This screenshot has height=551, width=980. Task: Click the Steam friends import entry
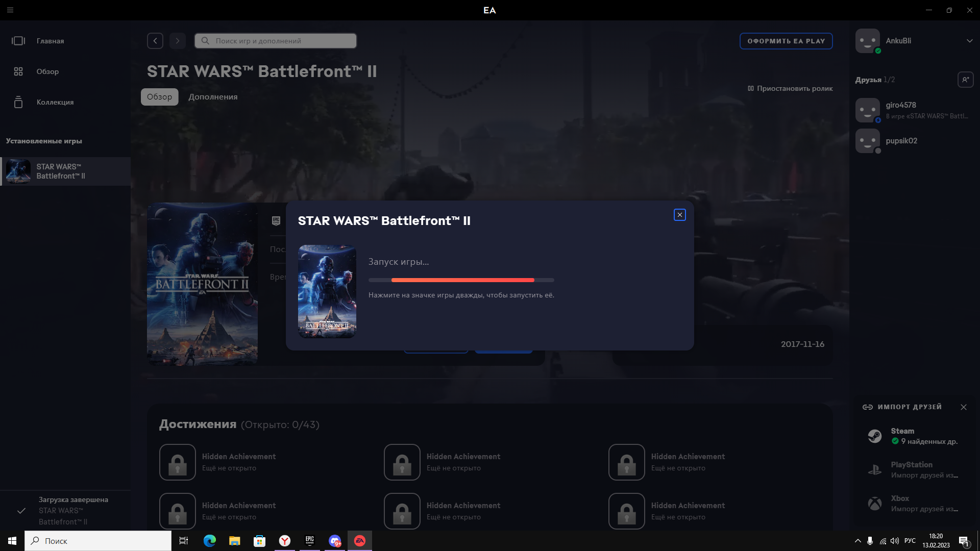(x=914, y=436)
